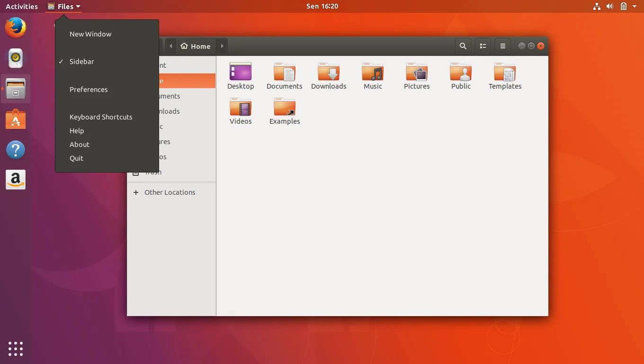Viewport: 644px width, 364px height.
Task: Open the Pictures folder
Action: [417, 76]
